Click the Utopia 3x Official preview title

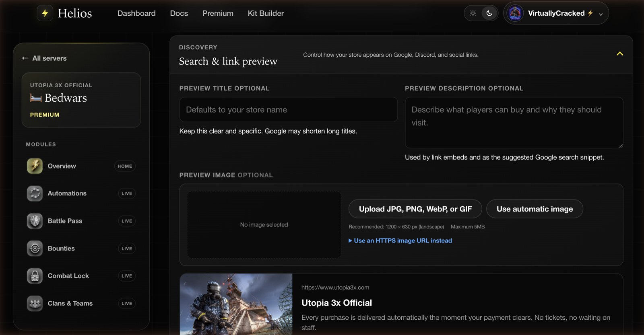[x=336, y=303]
